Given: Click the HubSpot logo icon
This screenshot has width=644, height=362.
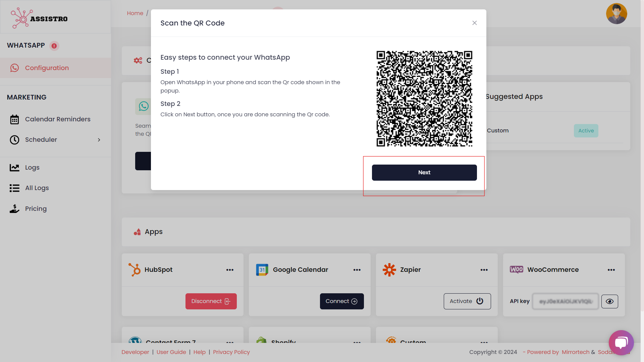Looking at the screenshot, I should click(135, 270).
